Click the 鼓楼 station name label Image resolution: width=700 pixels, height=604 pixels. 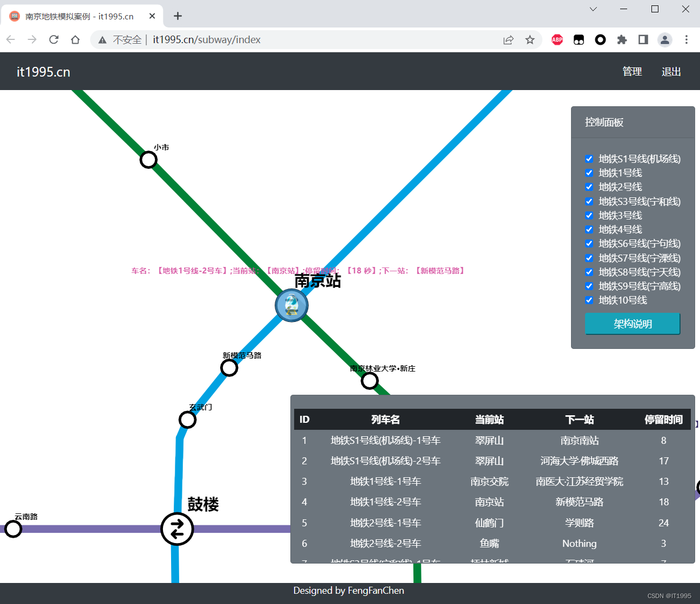[x=203, y=504]
